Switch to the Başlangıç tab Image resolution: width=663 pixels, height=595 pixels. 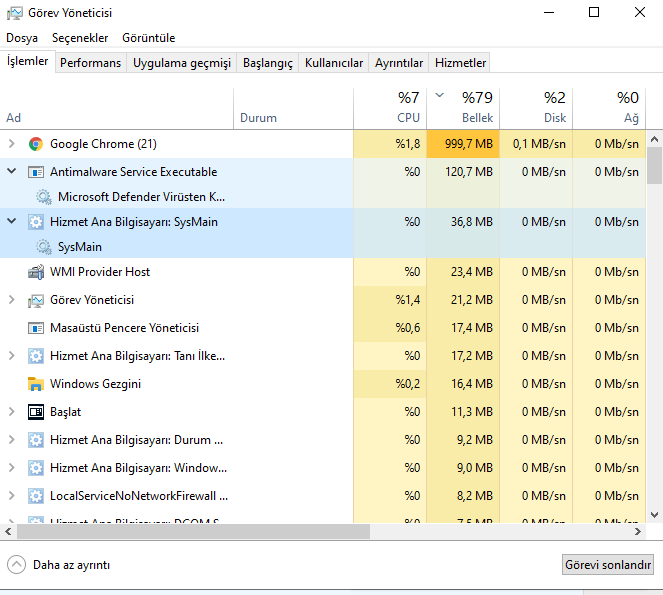pyautogui.click(x=268, y=63)
